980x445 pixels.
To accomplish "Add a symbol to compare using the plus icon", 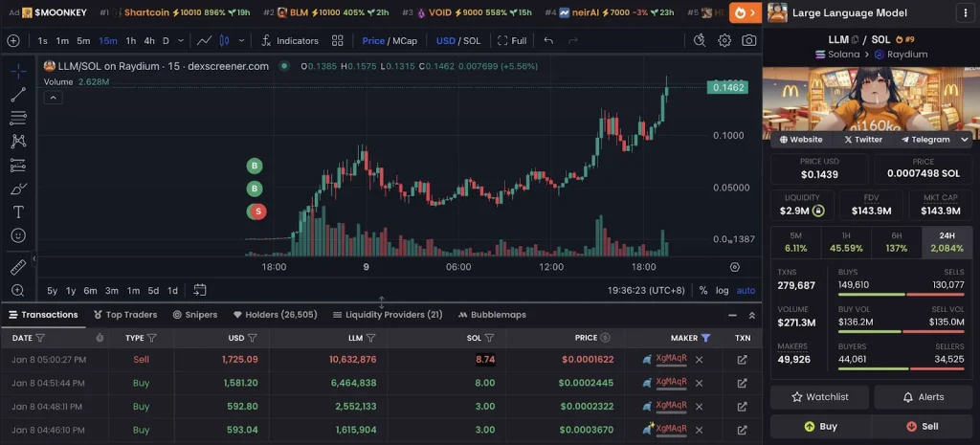I will 13,40.
